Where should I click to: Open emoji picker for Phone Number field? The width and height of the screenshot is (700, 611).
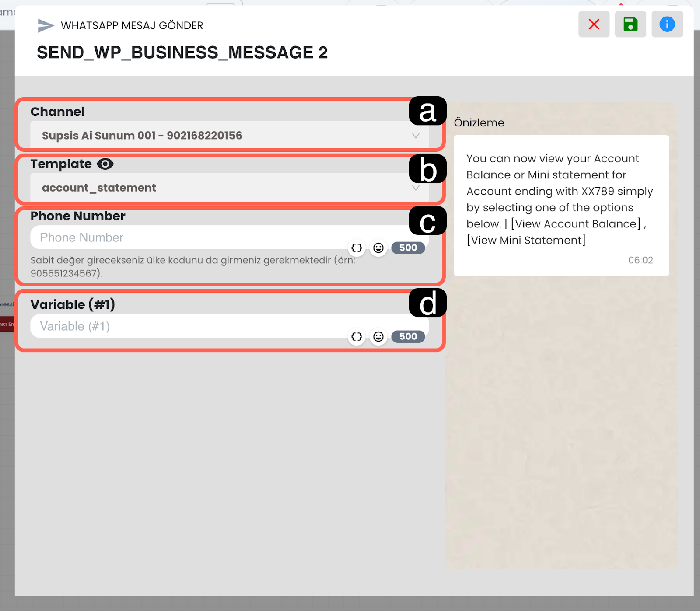click(378, 248)
